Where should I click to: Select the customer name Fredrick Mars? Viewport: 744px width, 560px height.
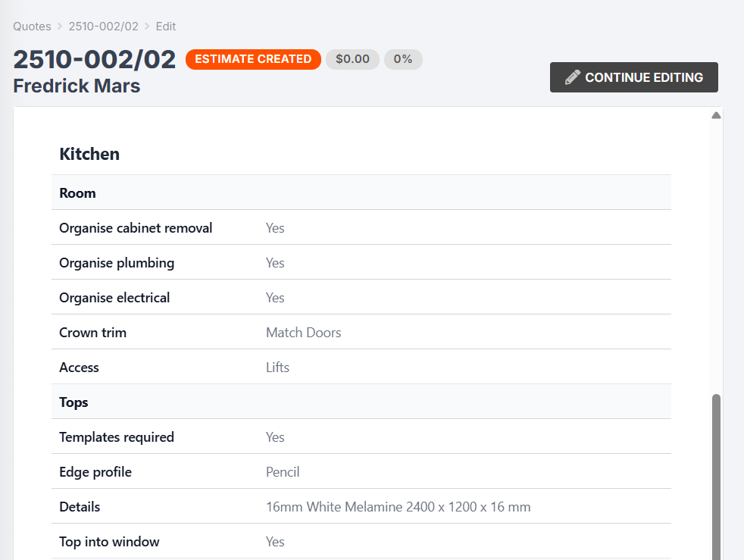(77, 86)
